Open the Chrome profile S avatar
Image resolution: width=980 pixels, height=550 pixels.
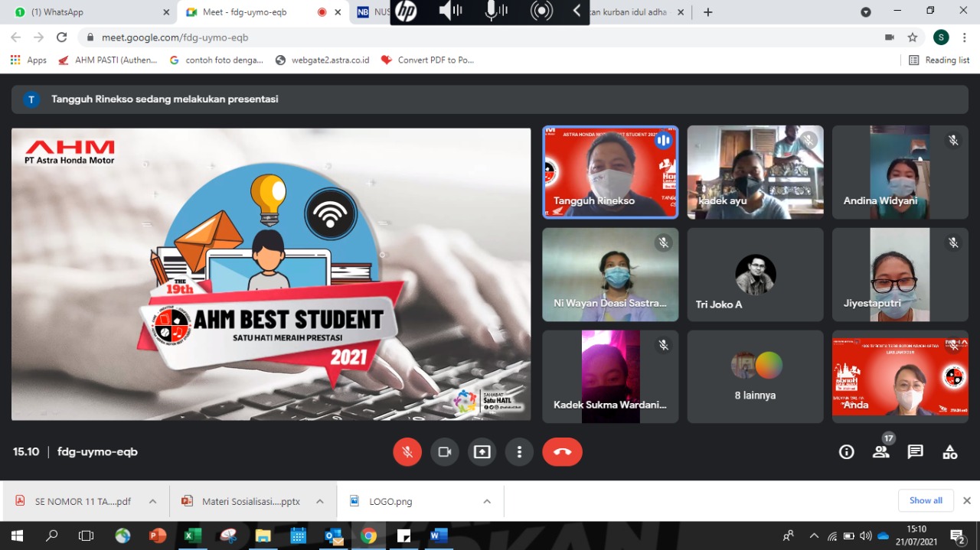click(942, 37)
